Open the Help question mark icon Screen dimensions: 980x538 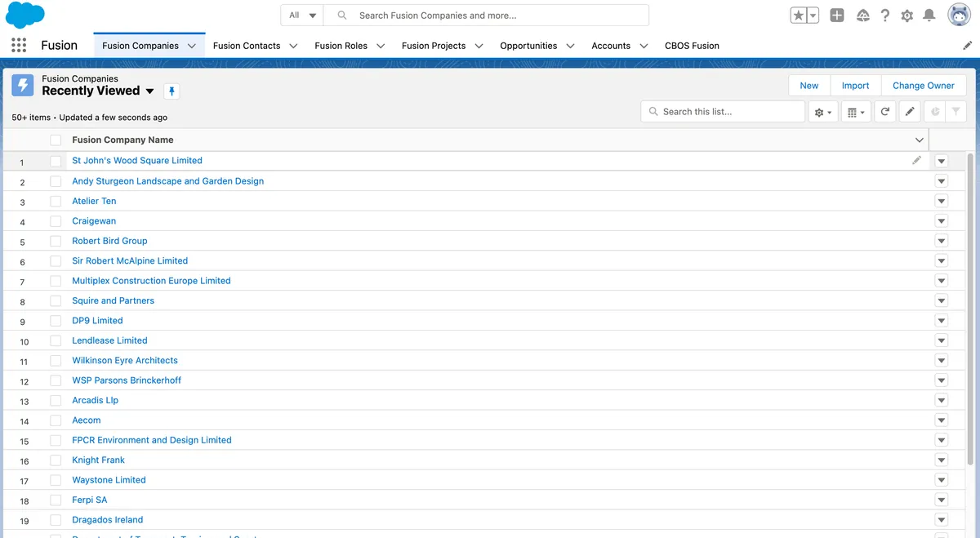[x=885, y=16]
